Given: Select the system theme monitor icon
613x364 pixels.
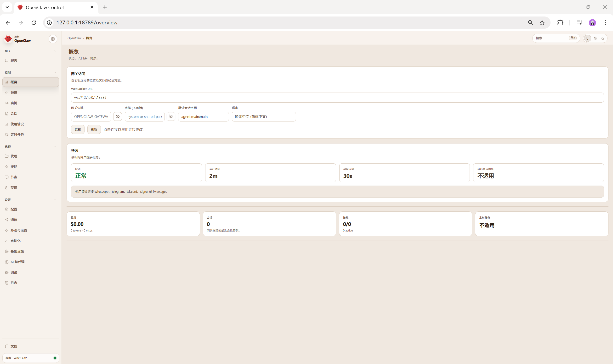Looking at the screenshot, I should click(x=587, y=38).
